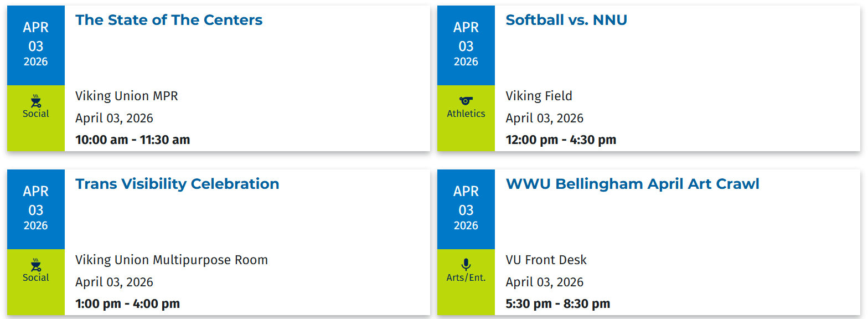Image resolution: width=868 pixels, height=319 pixels.
Task: Click the blue date block on Art Crawl card
Action: (x=466, y=209)
